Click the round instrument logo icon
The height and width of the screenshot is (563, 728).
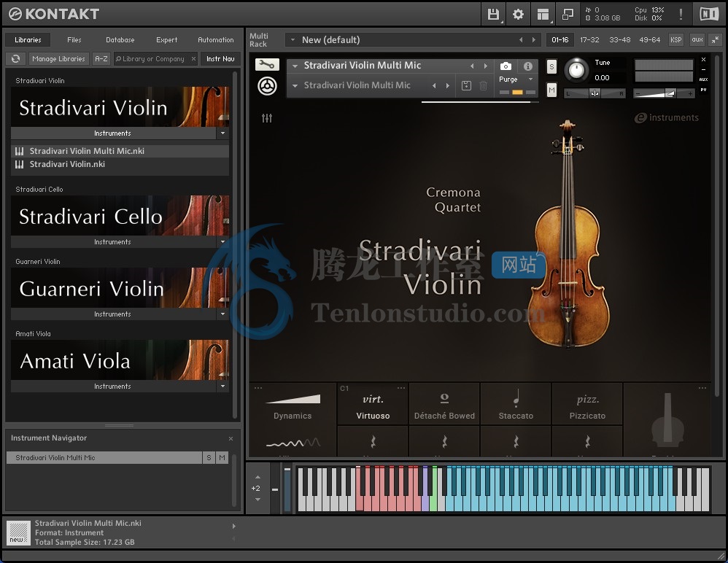click(267, 86)
